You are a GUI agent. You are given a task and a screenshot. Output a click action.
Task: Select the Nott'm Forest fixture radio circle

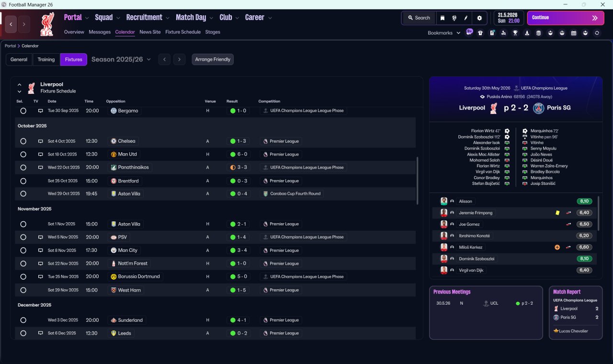coord(23,263)
